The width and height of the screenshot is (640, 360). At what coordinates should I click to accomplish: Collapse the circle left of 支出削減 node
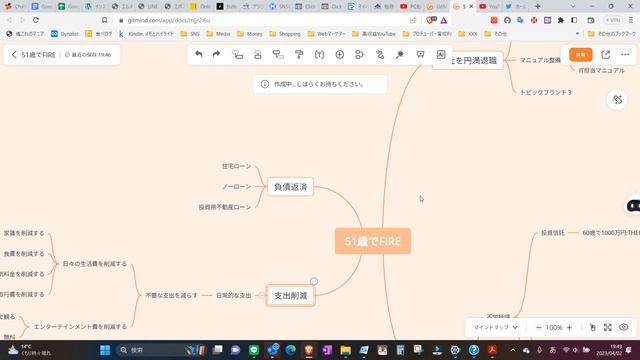(x=261, y=295)
